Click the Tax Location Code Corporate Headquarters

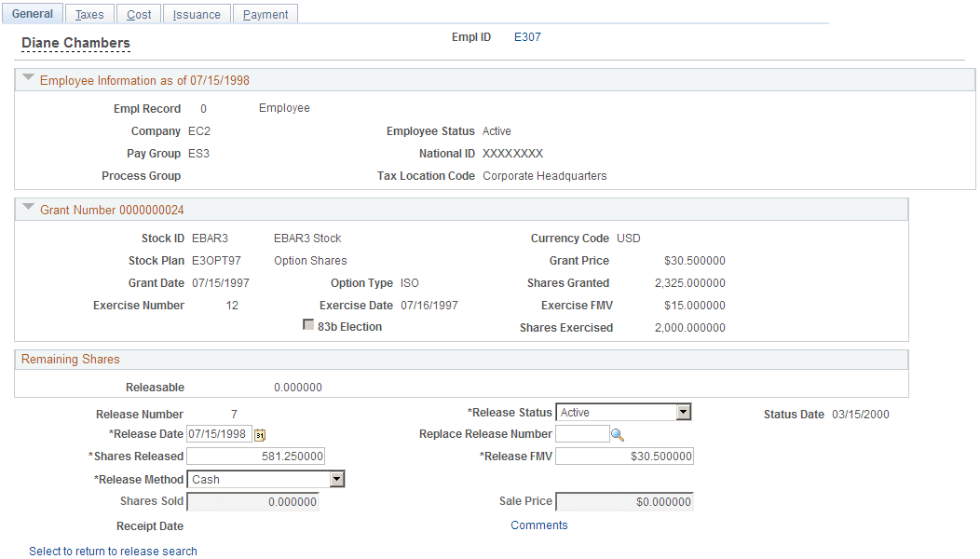point(544,176)
